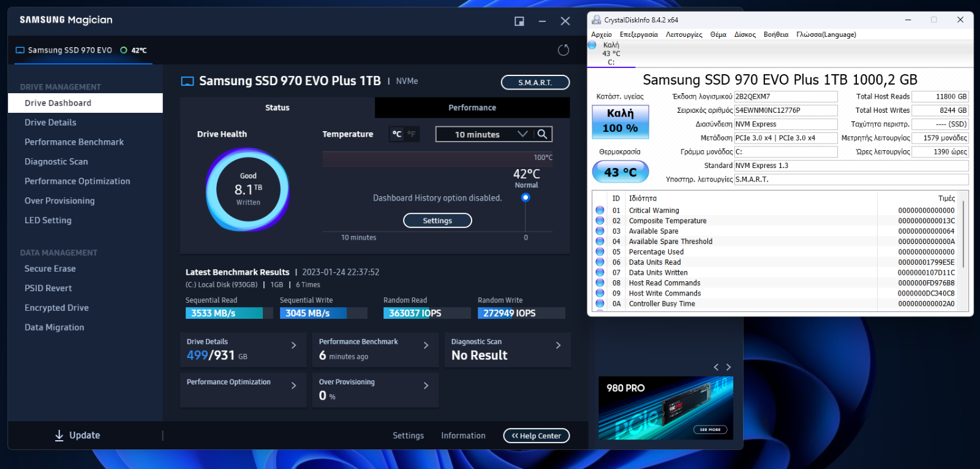Click the Samsung Magician mini-mode window icon
Screen dimensions: 980x469
click(519, 21)
